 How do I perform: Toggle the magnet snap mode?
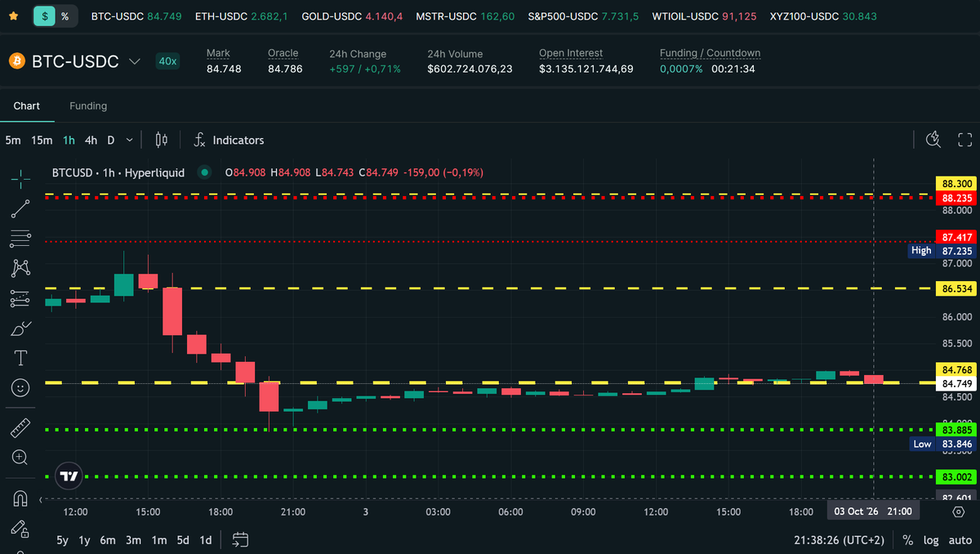coord(20,498)
